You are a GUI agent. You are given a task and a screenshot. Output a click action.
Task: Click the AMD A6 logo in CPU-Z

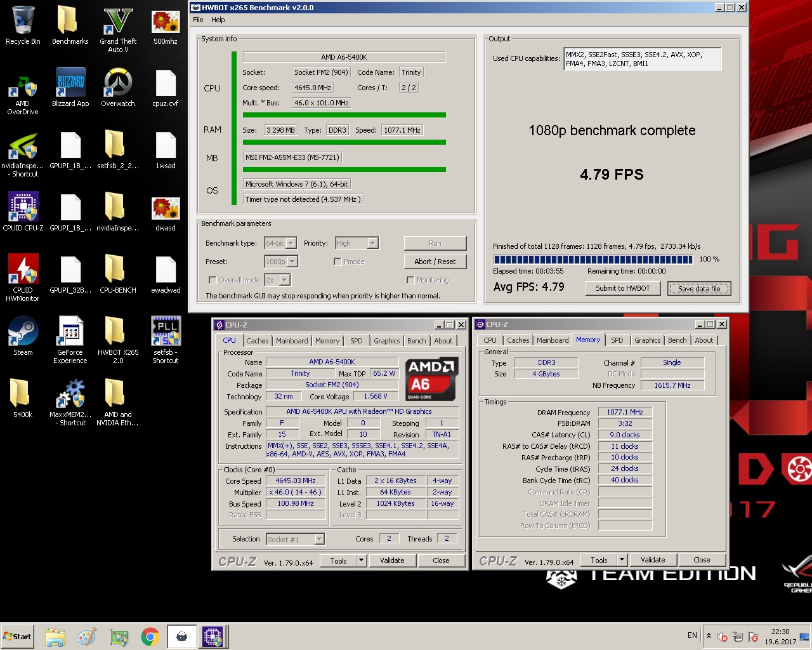[431, 378]
